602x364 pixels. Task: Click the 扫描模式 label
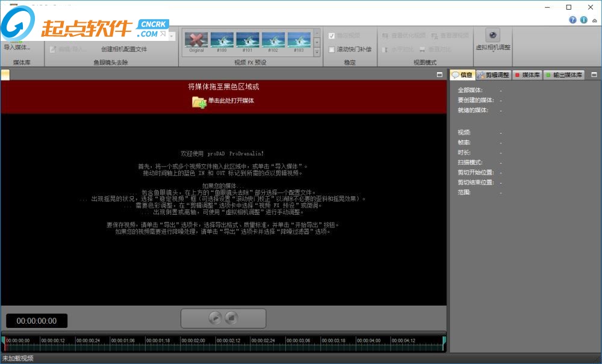(470, 162)
